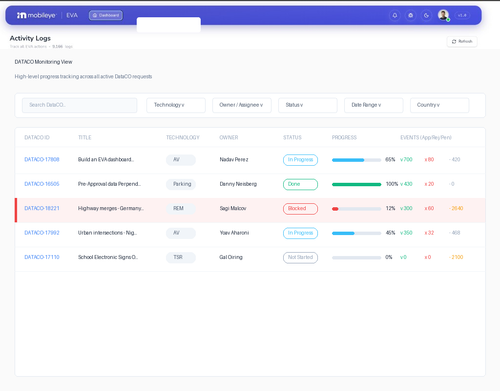Open the Country filter dropdown
The width and height of the screenshot is (500, 391).
440,105
